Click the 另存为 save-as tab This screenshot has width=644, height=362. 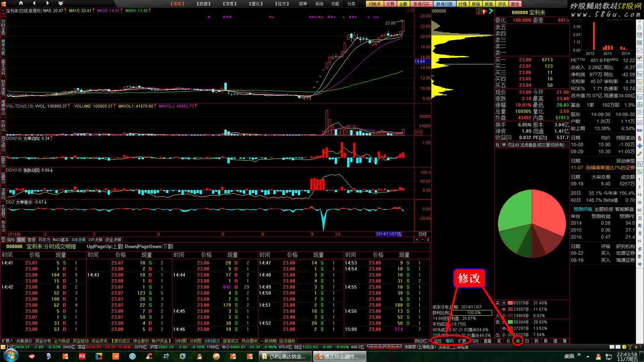[x=44, y=240]
